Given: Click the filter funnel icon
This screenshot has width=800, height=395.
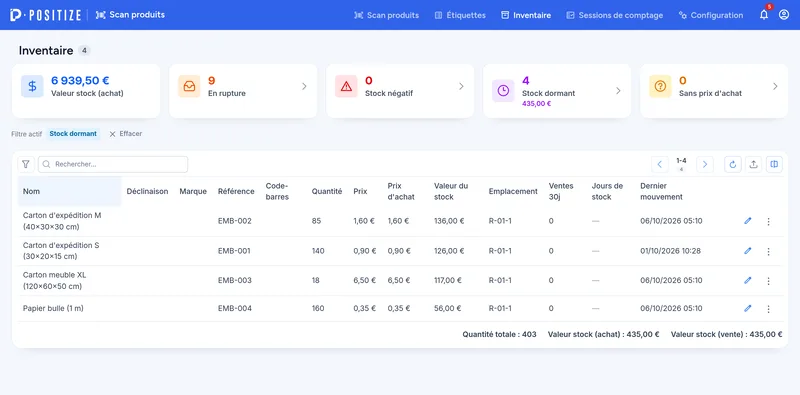Looking at the screenshot, I should point(26,164).
